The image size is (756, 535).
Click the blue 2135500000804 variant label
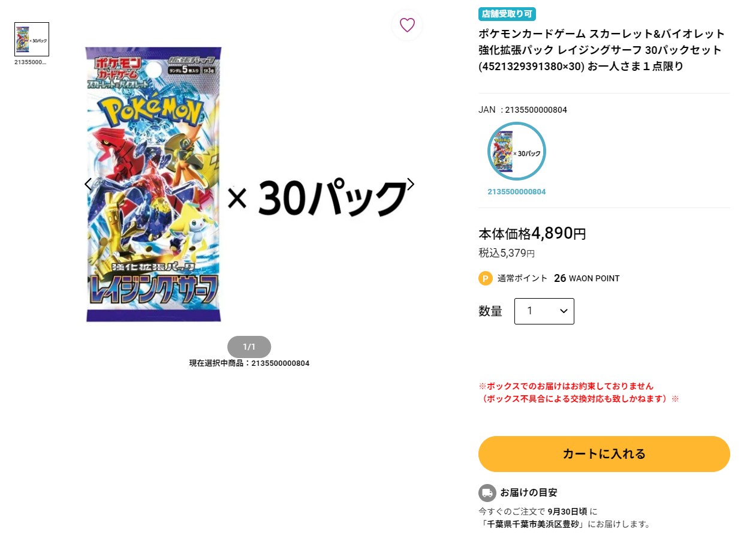click(517, 192)
